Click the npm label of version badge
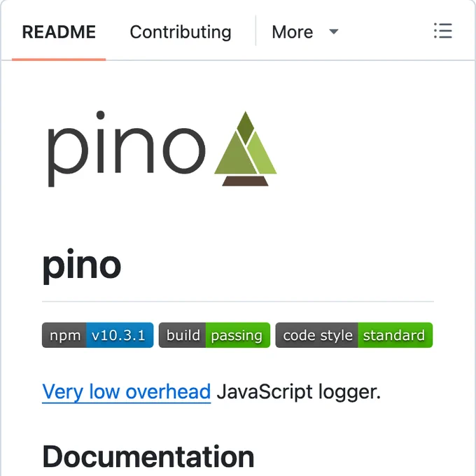This screenshot has width=476, height=476. [64, 335]
